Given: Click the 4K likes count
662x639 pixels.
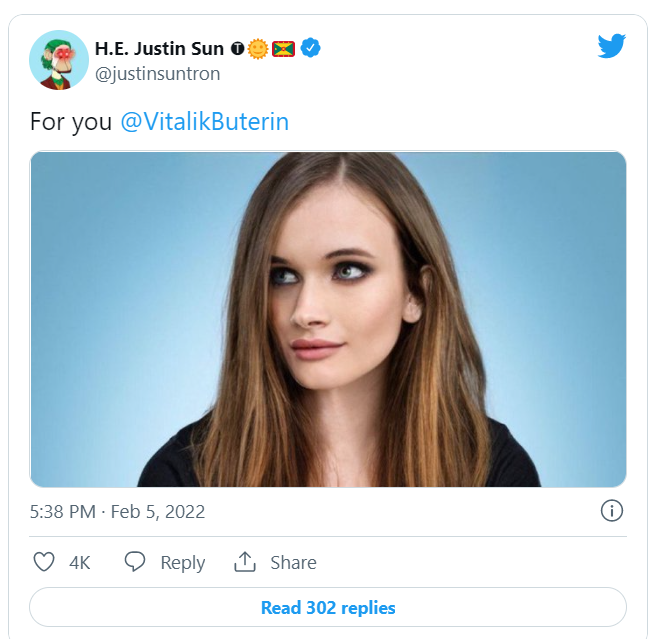Looking at the screenshot, I should 80,563.
